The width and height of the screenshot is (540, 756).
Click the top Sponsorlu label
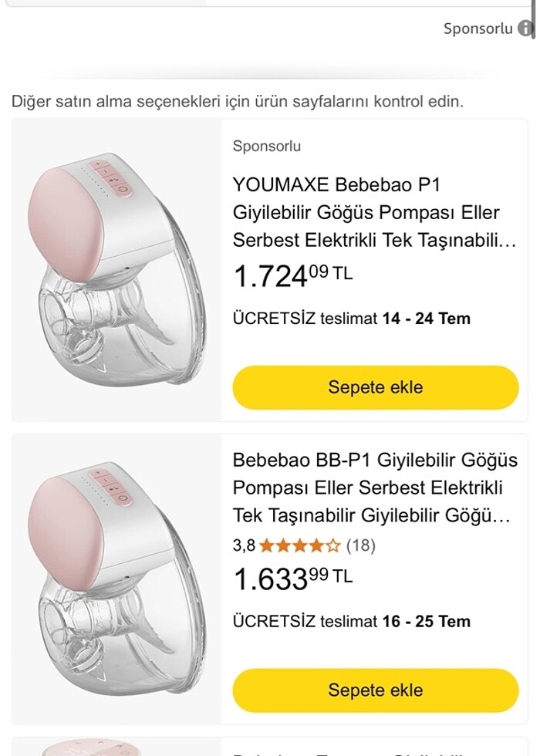(x=478, y=29)
